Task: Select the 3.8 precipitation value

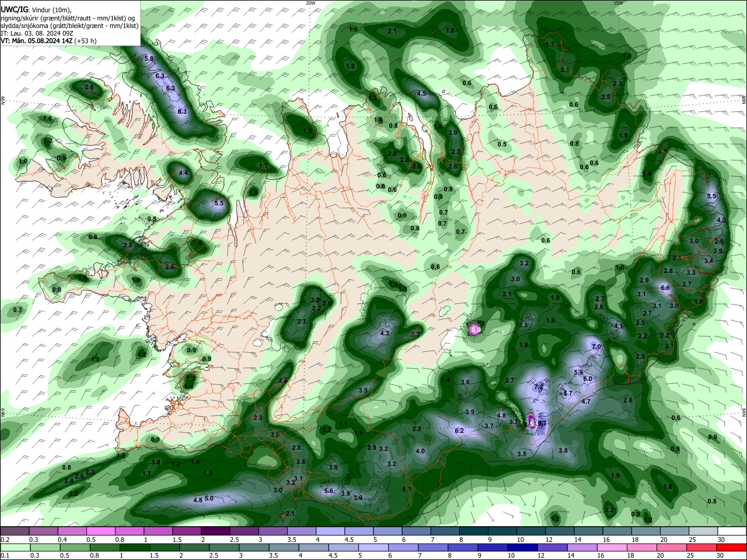Action: pos(563,450)
